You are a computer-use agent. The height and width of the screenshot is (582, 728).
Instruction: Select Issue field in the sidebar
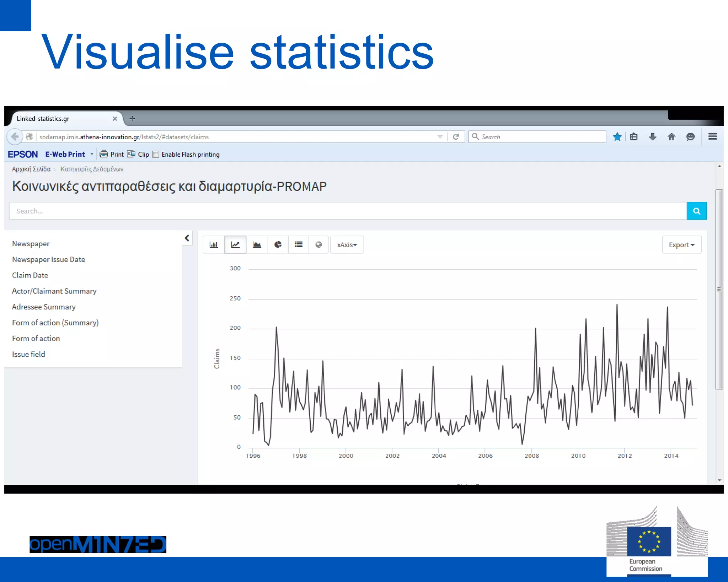point(28,354)
